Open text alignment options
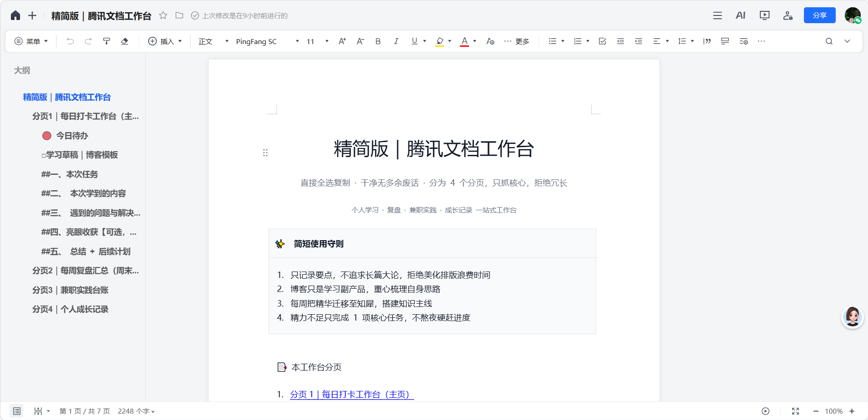This screenshot has width=868, height=420. tap(661, 41)
